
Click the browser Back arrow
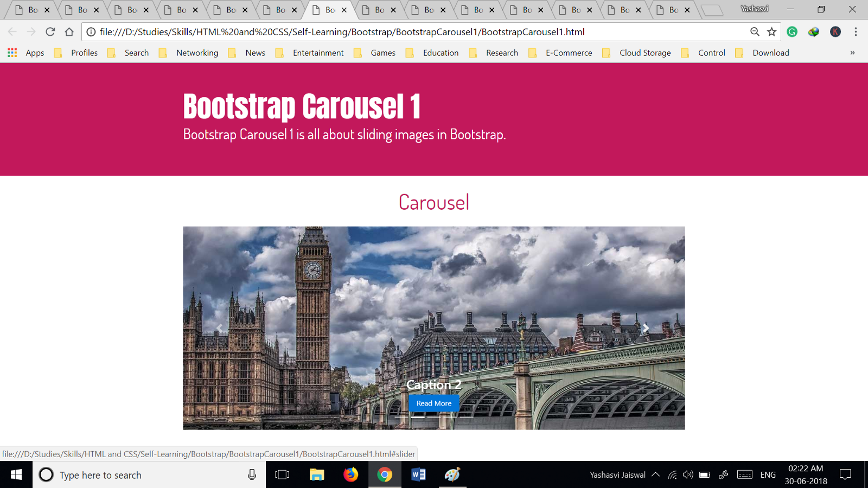pos(12,32)
